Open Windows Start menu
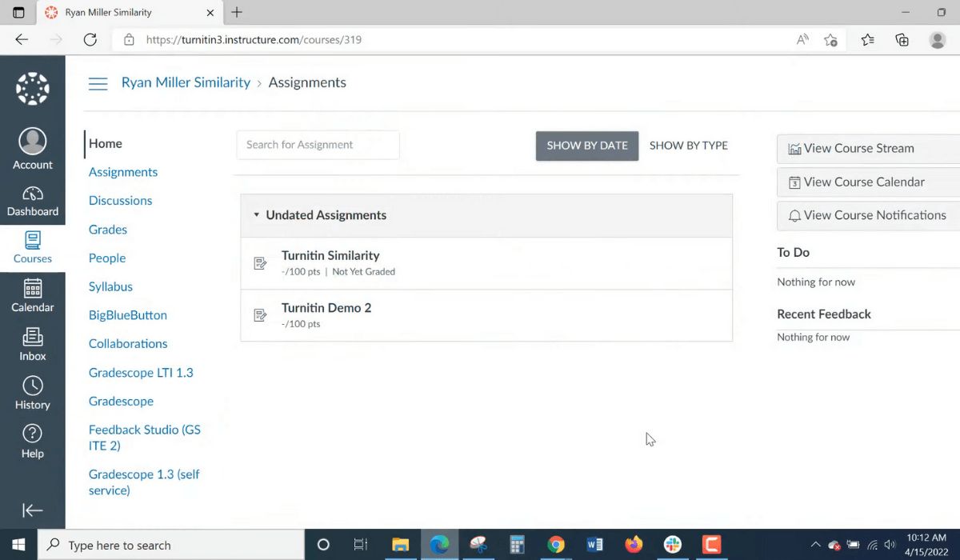Screen dimensions: 960x560 click(18, 545)
